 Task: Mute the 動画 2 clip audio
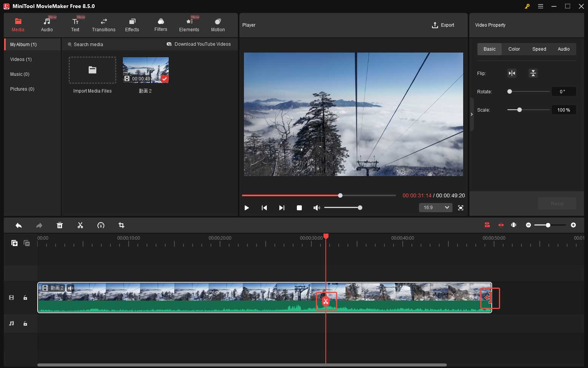pyautogui.click(x=70, y=288)
